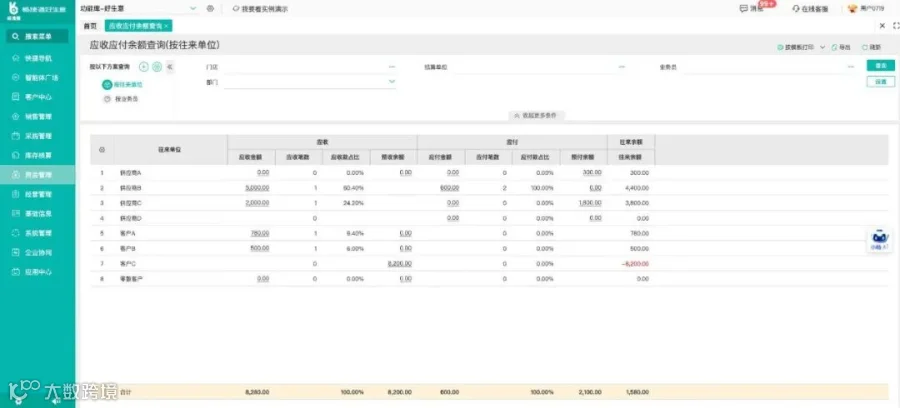Open 基础信息 in the sidebar

(37, 213)
